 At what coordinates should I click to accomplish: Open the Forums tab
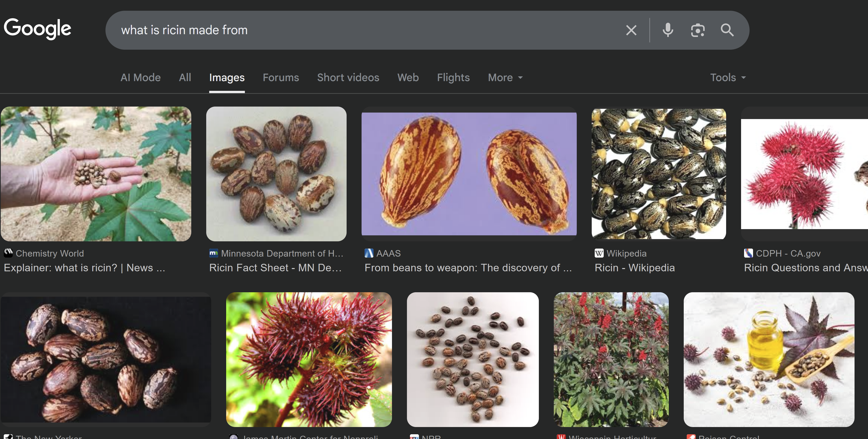pos(281,78)
